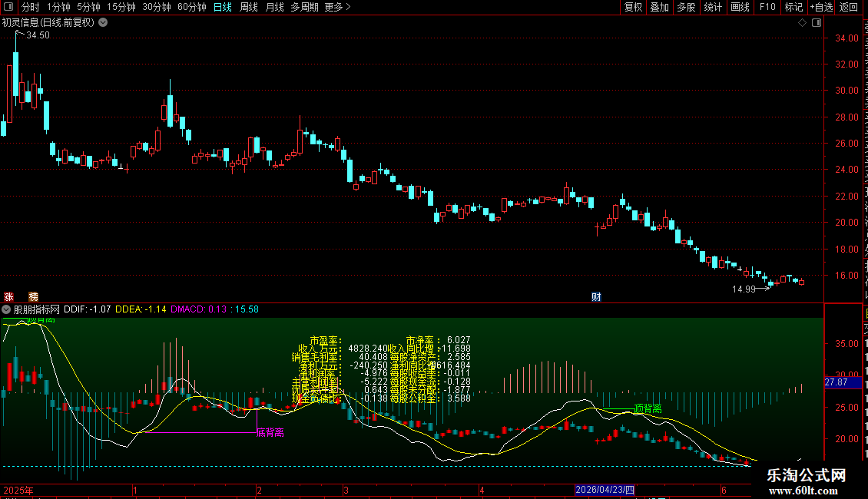The height and width of the screenshot is (499, 868).
Task: Click the 市盈率 label in indicator overlay
Action: (326, 340)
